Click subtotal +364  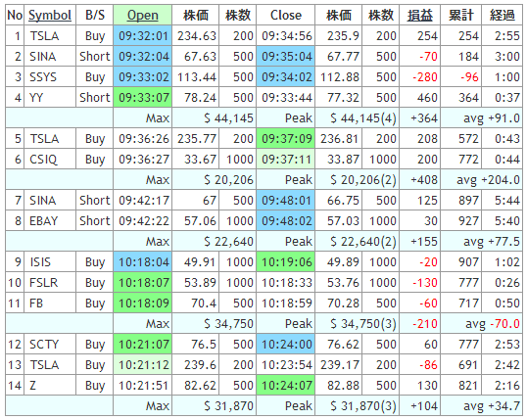click(x=424, y=118)
